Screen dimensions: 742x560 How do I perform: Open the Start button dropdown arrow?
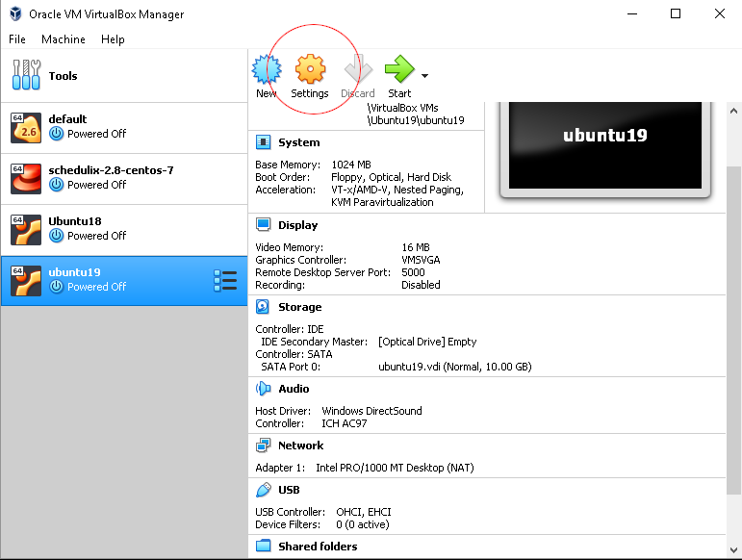[424, 76]
